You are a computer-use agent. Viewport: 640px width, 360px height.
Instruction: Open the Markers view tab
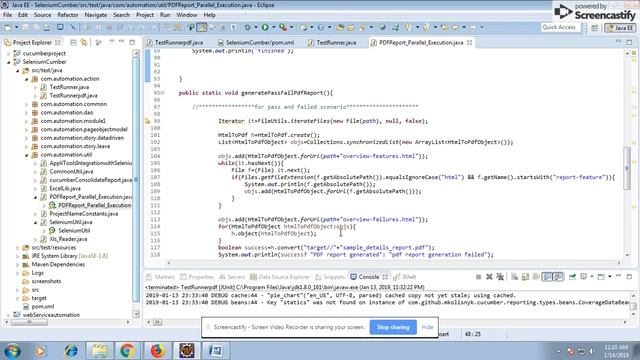[x=160, y=277]
